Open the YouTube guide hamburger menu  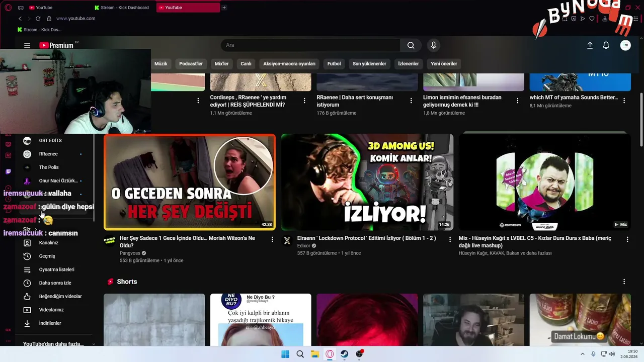coord(27,45)
